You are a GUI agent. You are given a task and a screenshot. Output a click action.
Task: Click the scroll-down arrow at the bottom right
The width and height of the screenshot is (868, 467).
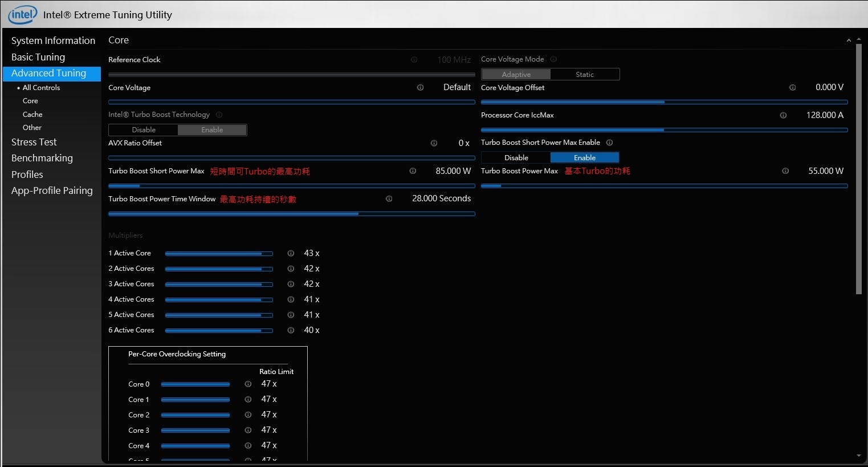[x=859, y=456]
